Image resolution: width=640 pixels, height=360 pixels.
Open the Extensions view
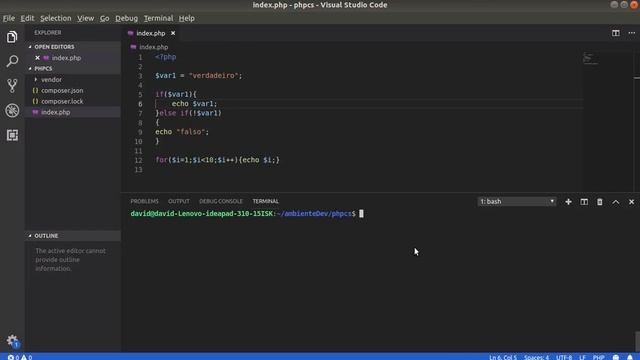12,135
